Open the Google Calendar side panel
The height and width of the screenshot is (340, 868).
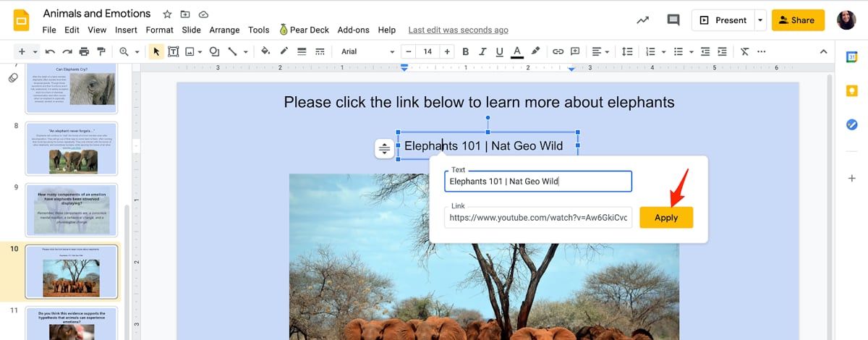852,56
